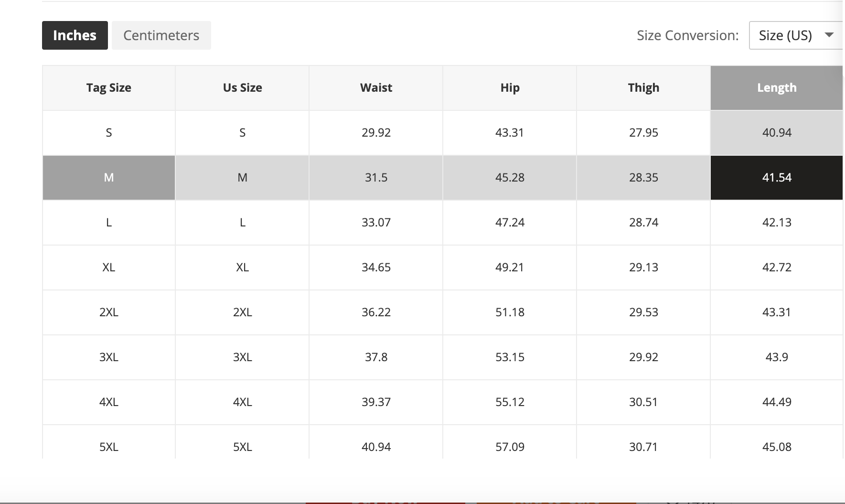Screen dimensions: 845x504
Task: Select the XL tag size cell
Action: [109, 268]
